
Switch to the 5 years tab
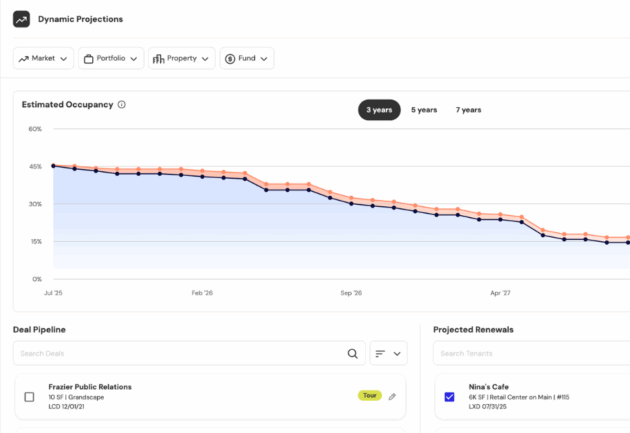click(x=423, y=110)
